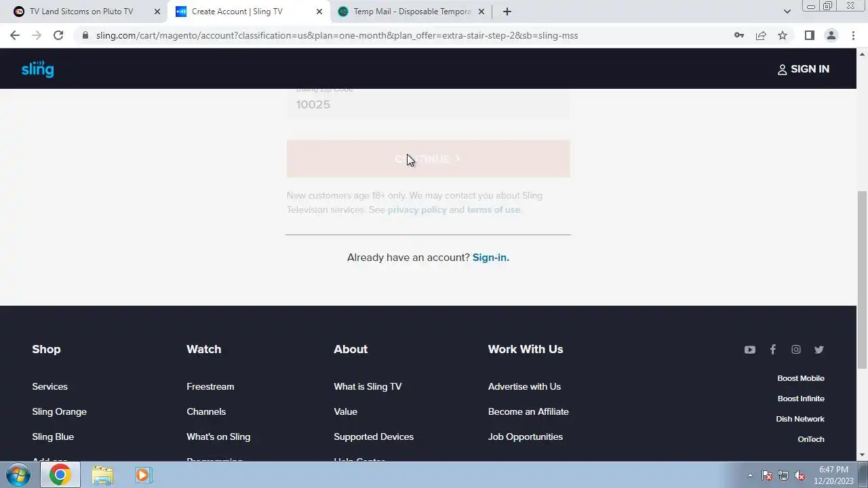Close the Create Account Sling TV tab
This screenshot has width=868, height=488.
[x=319, y=12]
